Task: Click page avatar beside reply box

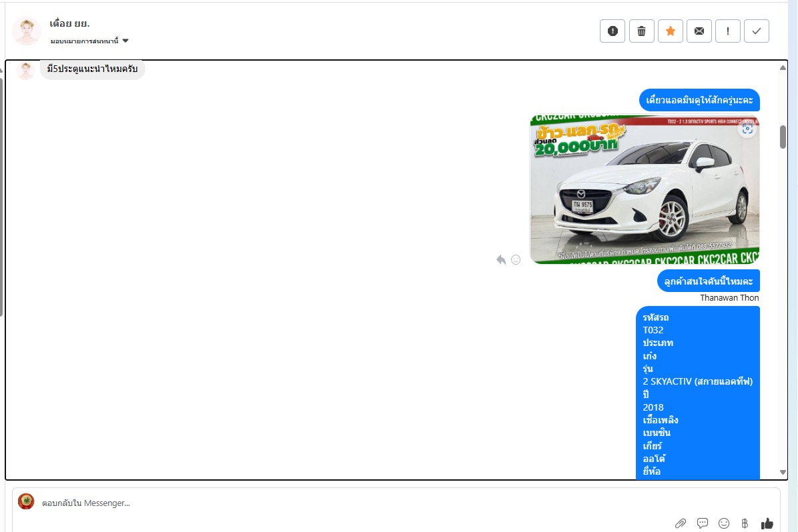Action: [26, 501]
